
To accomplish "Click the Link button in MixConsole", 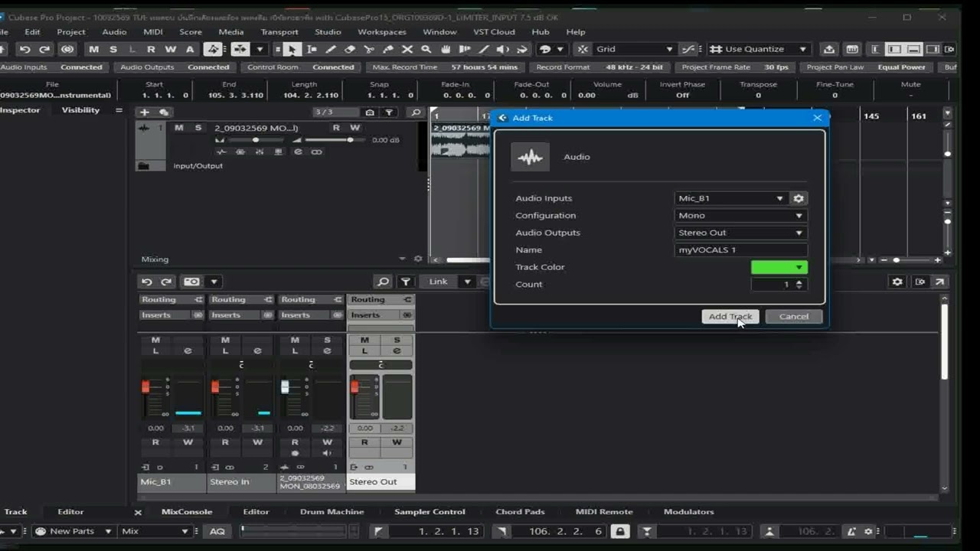I will [x=438, y=282].
